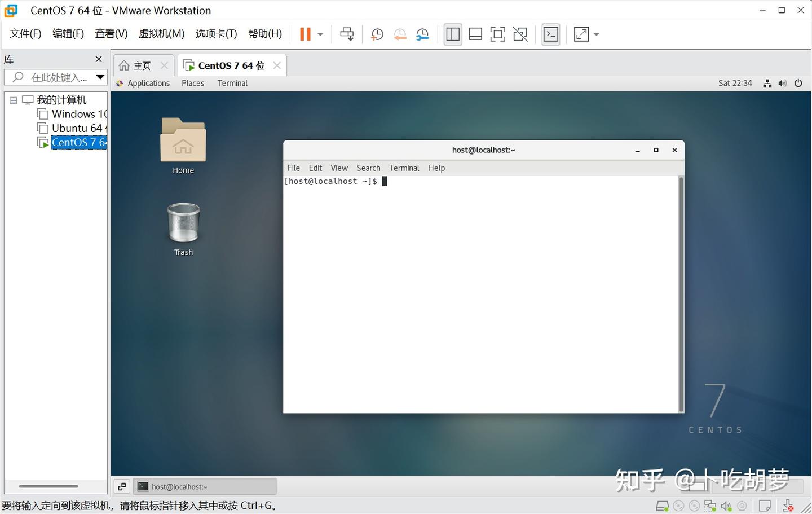Click the network adapter status icon
The image size is (812, 514).
point(710,506)
